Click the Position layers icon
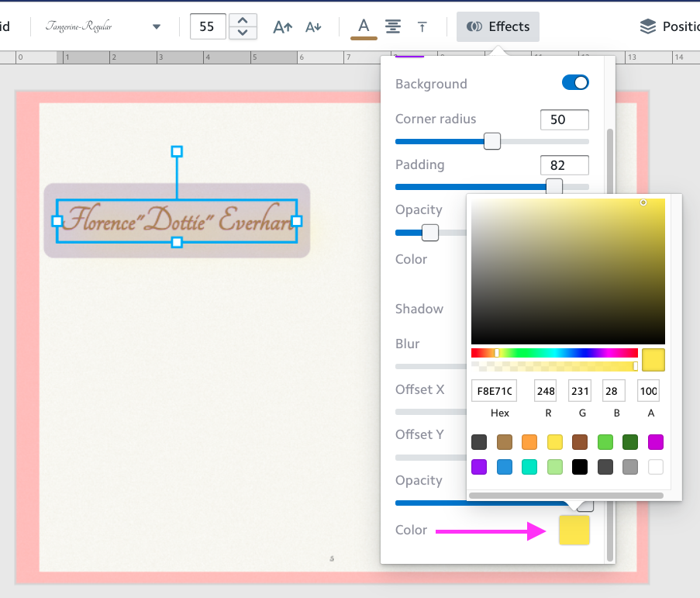 tap(647, 27)
